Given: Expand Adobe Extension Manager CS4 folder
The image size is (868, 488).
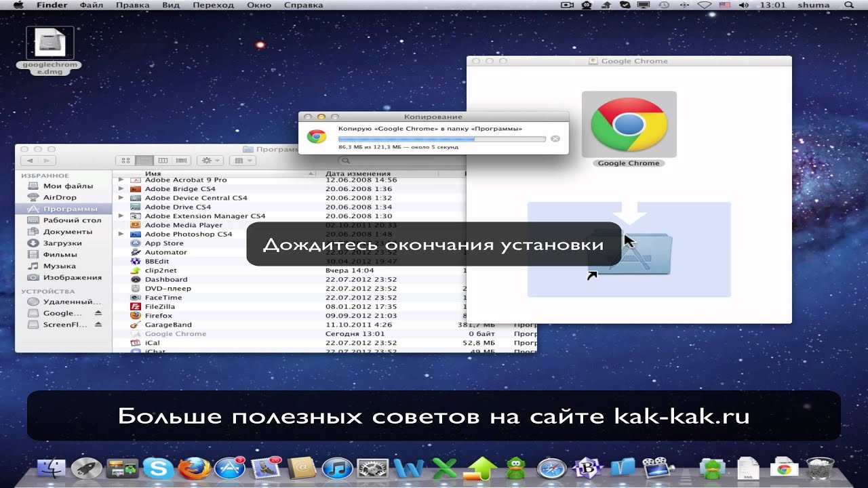Looking at the screenshot, I should [121, 216].
